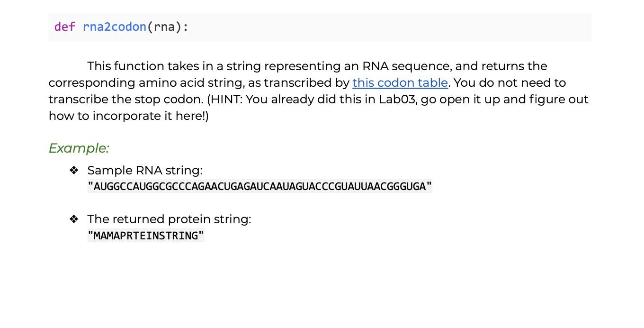Select the diamond bullet beside returned protein string
Screen dimensions: 644x328
pyautogui.click(x=74, y=219)
